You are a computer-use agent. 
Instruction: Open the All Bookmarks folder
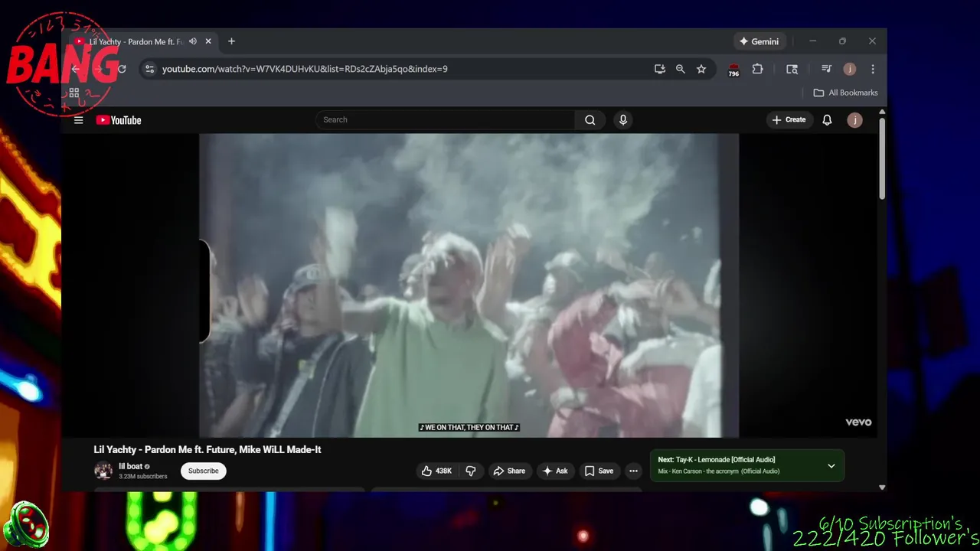pos(845,93)
